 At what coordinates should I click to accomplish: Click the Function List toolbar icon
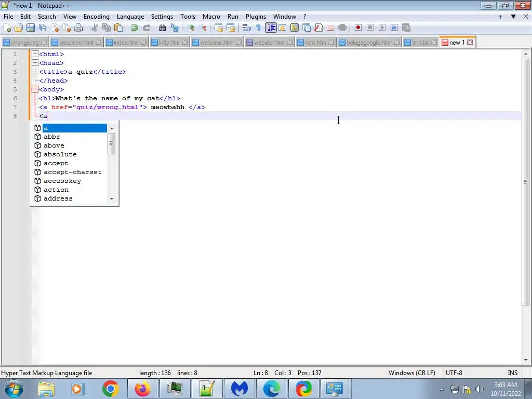(x=318, y=28)
